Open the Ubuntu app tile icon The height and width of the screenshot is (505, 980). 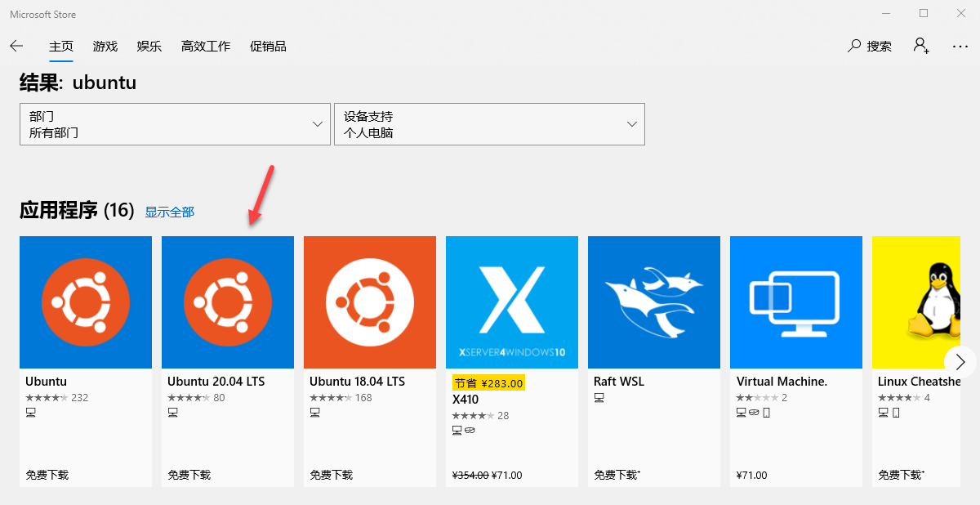point(86,302)
